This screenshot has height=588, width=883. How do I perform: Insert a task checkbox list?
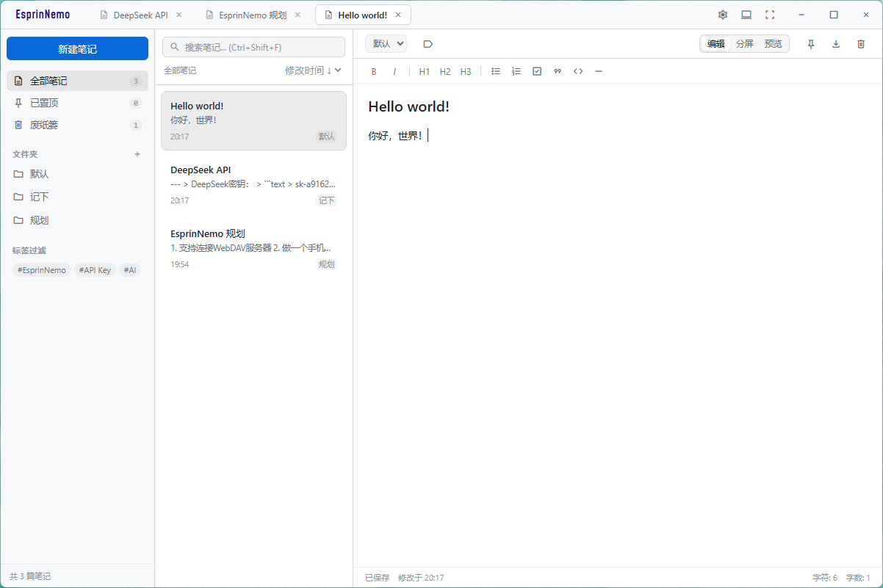tap(537, 71)
